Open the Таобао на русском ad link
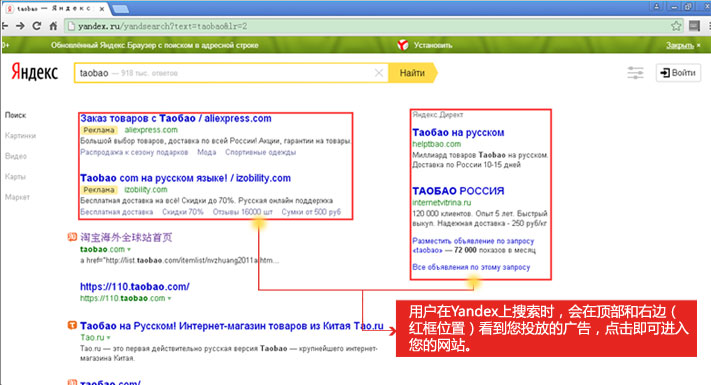The height and width of the screenshot is (385, 711). click(458, 132)
